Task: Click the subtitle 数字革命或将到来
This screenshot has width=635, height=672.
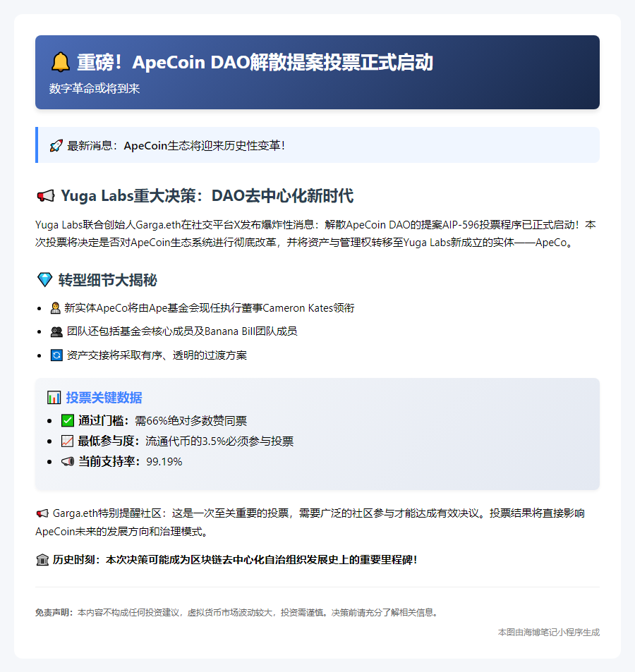Action: tap(95, 89)
